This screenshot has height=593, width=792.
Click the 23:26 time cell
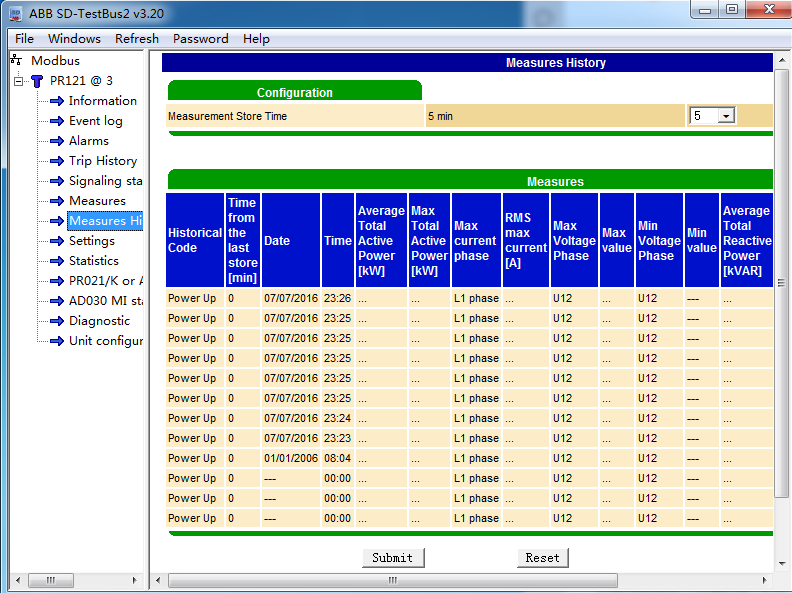(338, 299)
